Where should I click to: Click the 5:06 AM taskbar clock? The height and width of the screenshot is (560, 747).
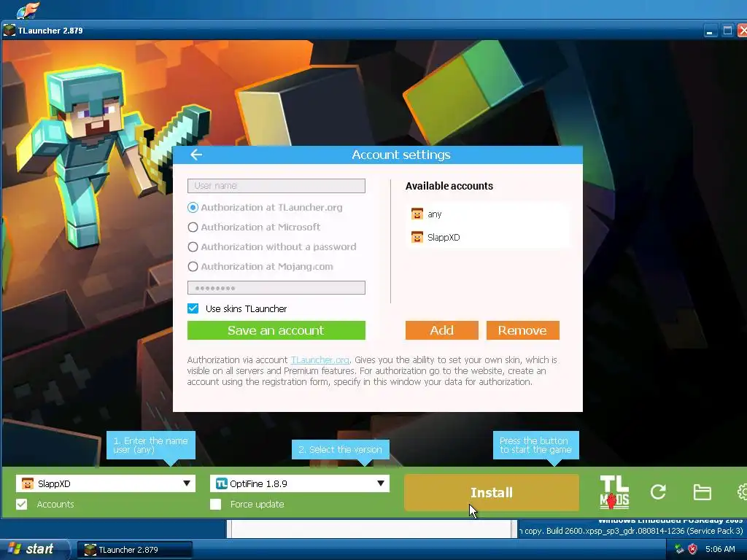[720, 549]
